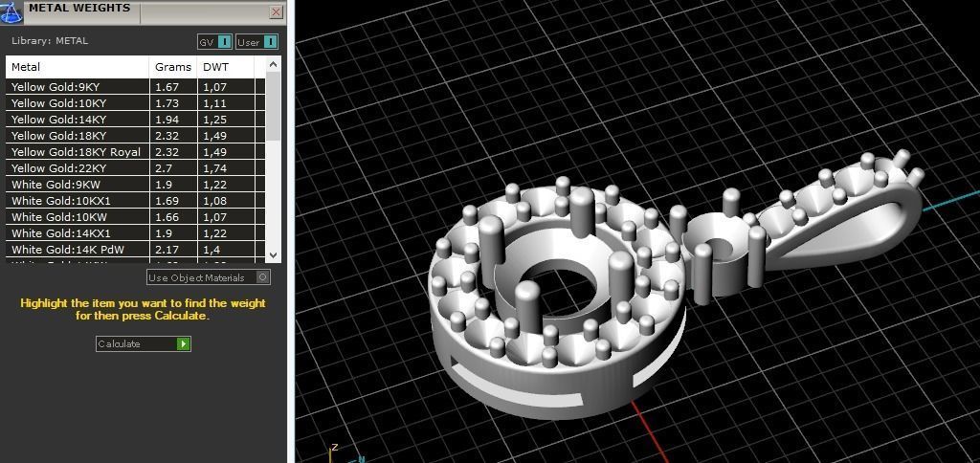
Task: Select the Yellow Gold:18KY Royal row
Action: point(135,152)
